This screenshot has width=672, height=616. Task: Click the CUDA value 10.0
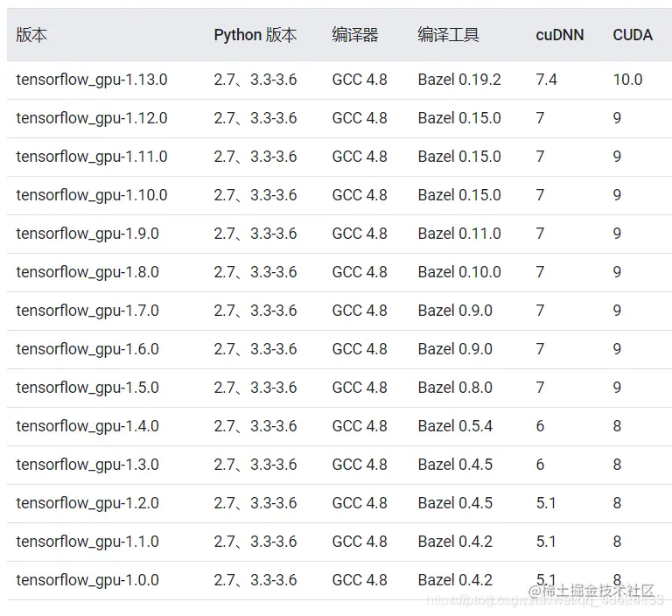(628, 80)
